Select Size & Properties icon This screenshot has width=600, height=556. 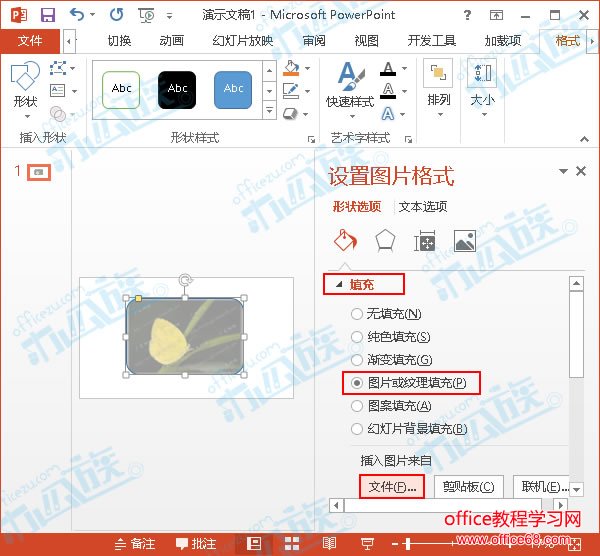425,241
